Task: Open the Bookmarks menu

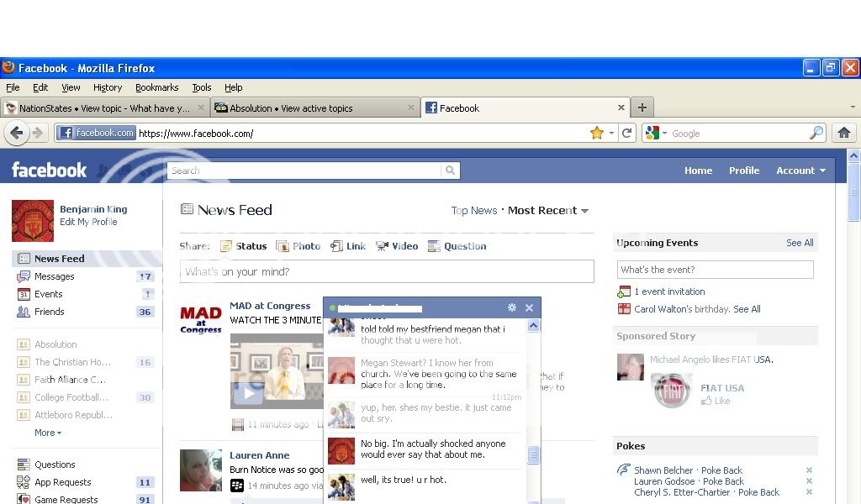Action: 156,87
